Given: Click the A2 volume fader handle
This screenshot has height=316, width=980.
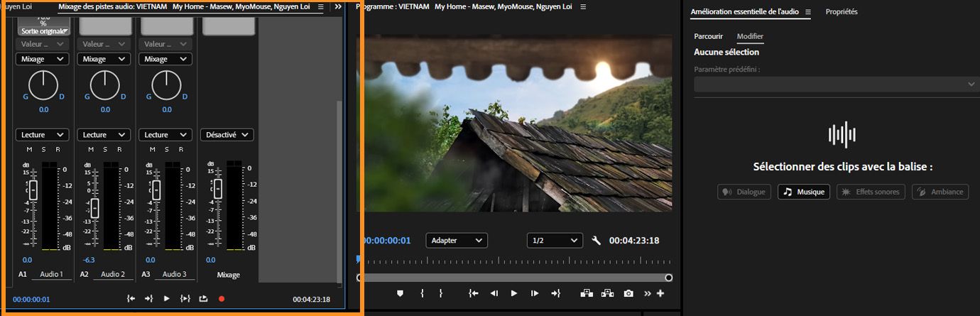Looking at the screenshot, I should point(94,208).
